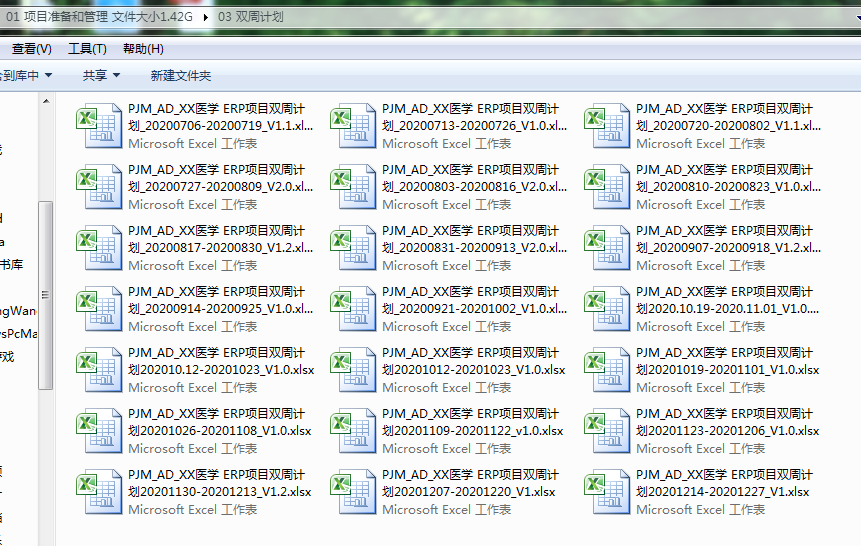
Task: Select file name 划20201109-20201122_v1.0.xlsx
Action: (x=473, y=431)
